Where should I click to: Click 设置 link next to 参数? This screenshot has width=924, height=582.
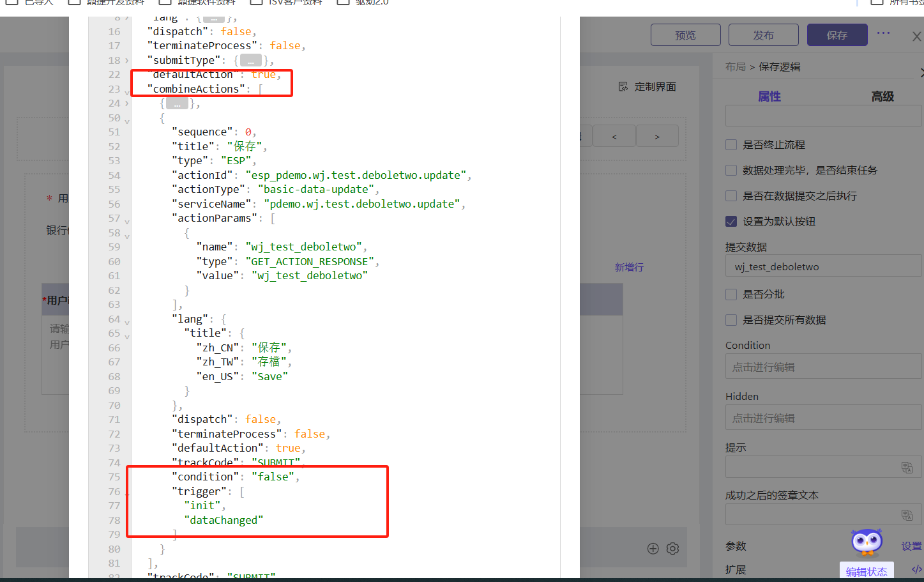[911, 546]
